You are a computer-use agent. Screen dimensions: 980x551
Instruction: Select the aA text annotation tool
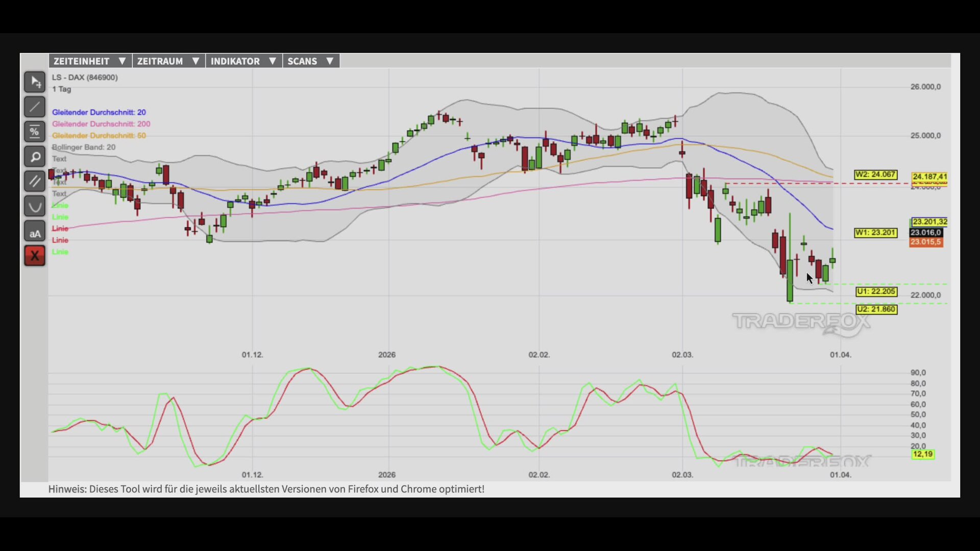[x=35, y=232]
